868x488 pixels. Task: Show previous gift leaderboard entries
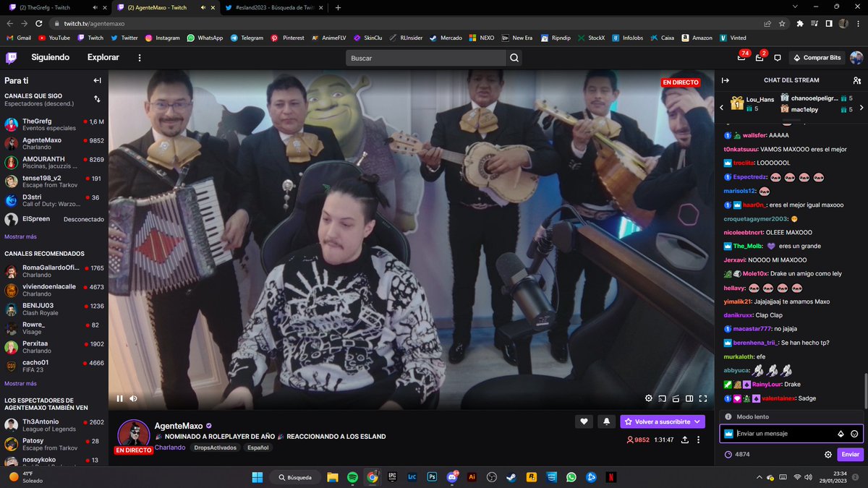click(721, 108)
